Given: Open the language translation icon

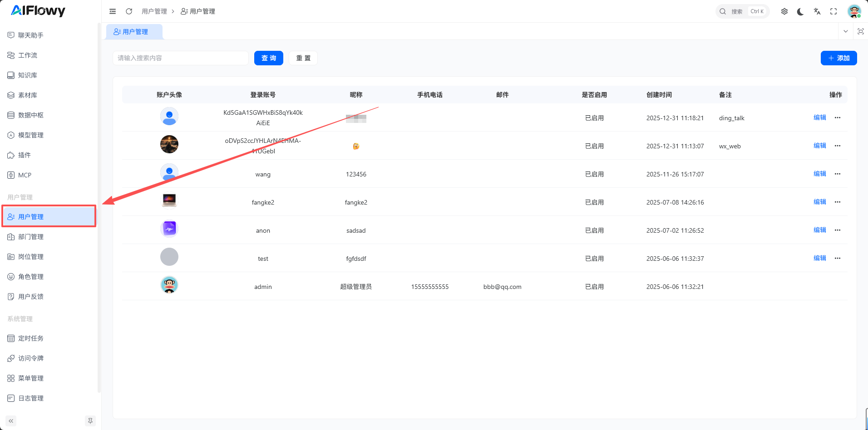Looking at the screenshot, I should (x=817, y=11).
